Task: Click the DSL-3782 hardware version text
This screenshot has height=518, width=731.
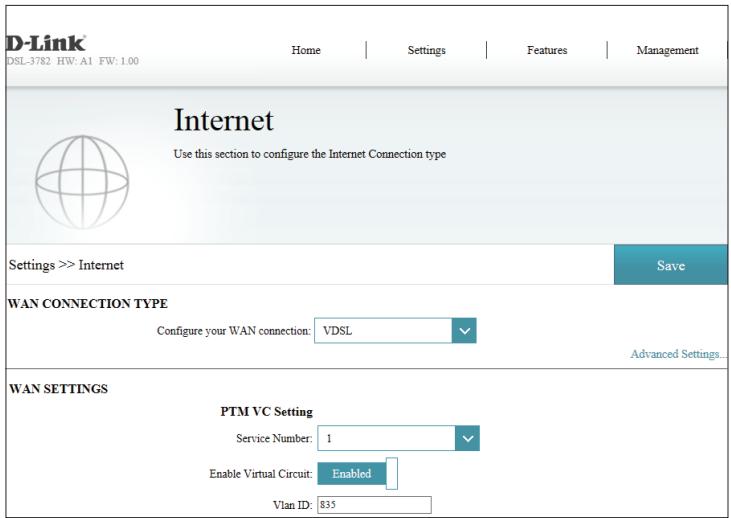Action: 71,61
